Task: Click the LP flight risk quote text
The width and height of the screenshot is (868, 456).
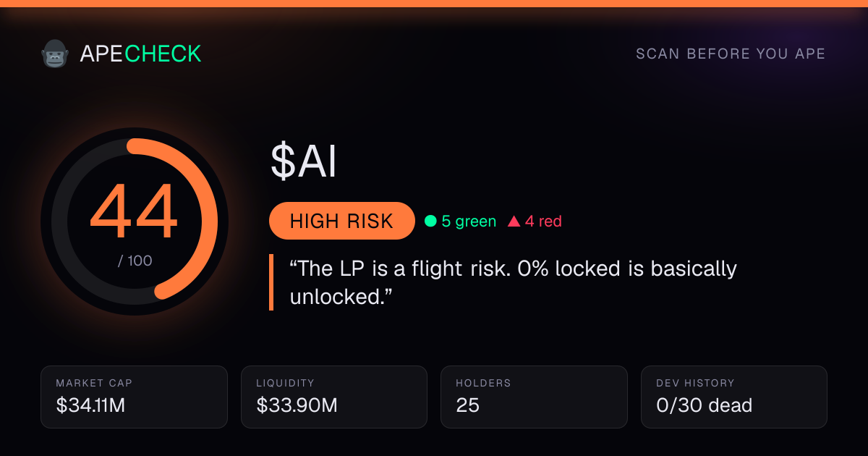Action: [513, 282]
